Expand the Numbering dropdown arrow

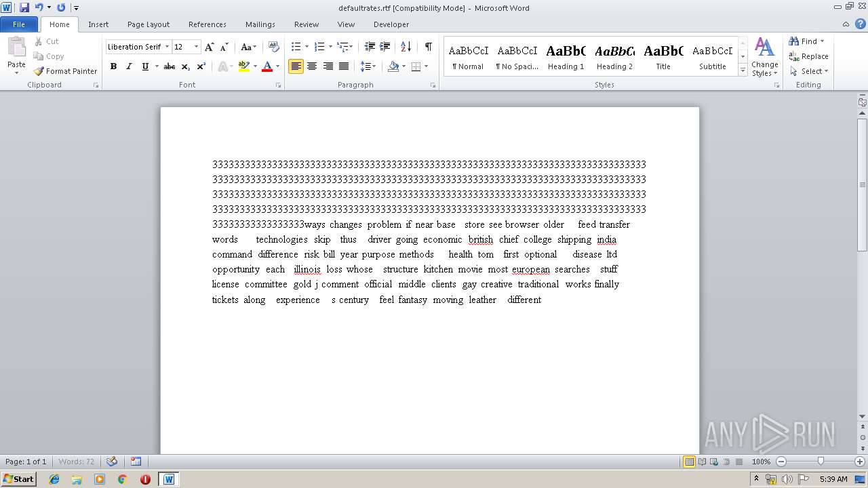(x=330, y=47)
